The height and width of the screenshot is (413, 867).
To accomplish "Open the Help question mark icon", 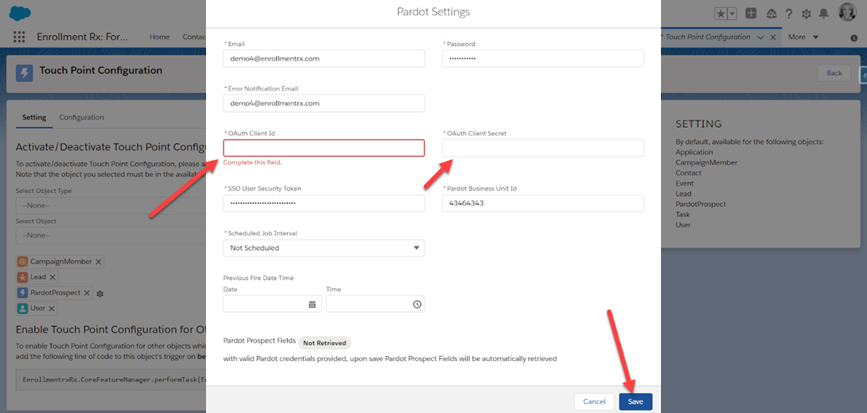I will (790, 12).
